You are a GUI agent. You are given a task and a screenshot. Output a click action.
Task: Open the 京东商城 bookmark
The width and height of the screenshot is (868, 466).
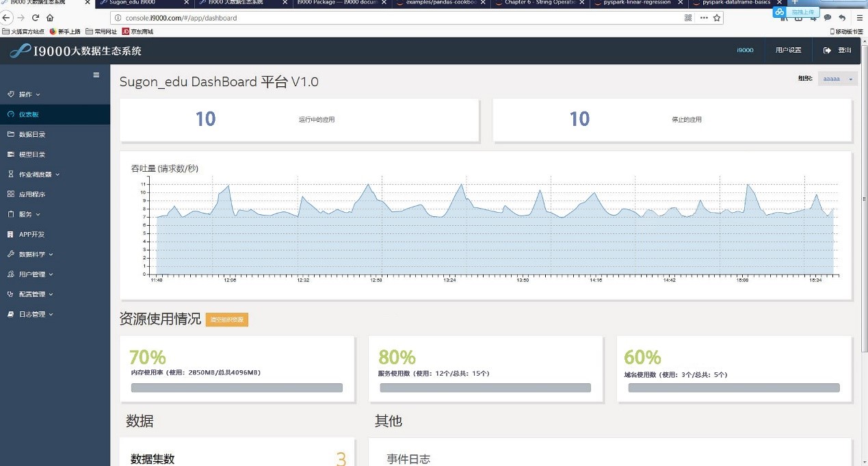[137, 31]
